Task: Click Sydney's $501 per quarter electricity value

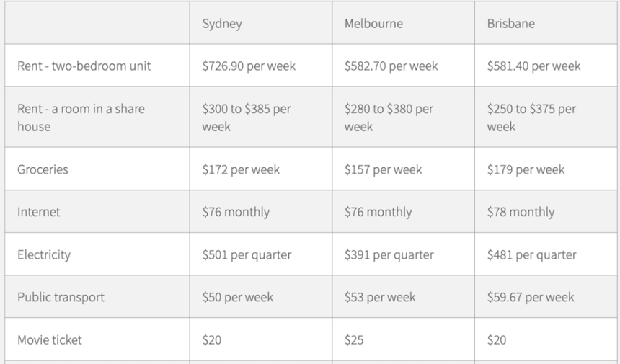Action: pos(247,254)
